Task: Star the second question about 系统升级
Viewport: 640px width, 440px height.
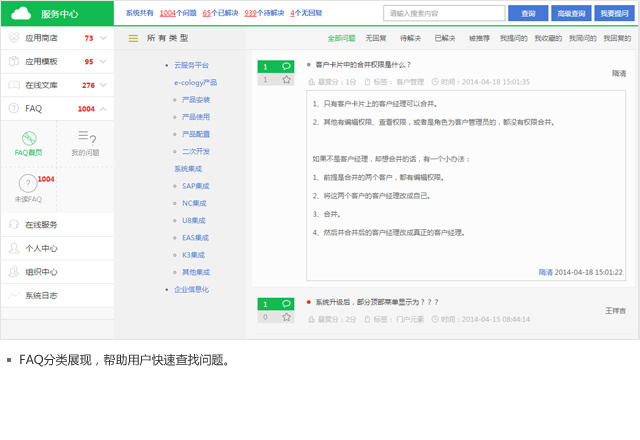Action: [x=287, y=317]
